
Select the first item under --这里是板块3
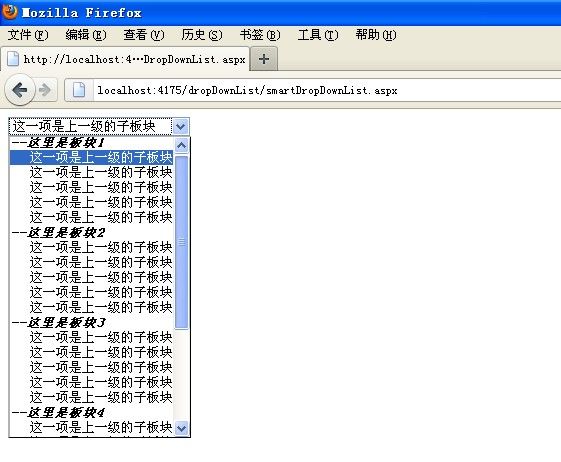(92, 337)
